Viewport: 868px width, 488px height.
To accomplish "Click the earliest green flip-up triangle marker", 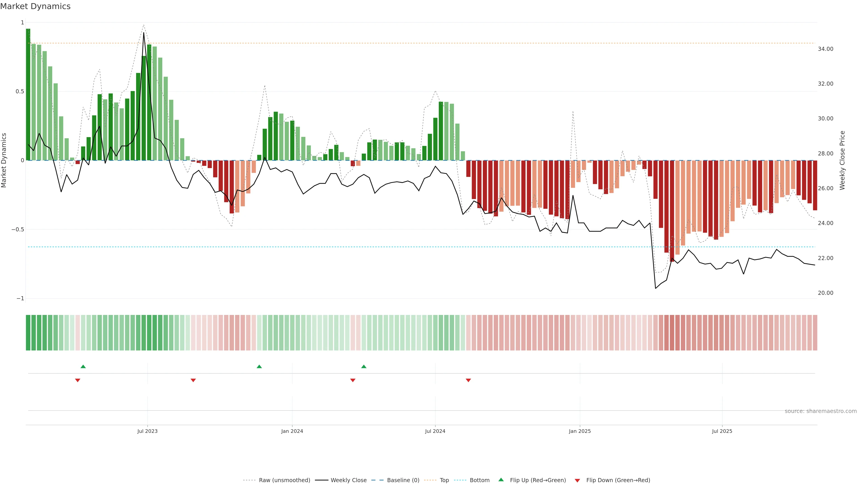I will click(83, 366).
